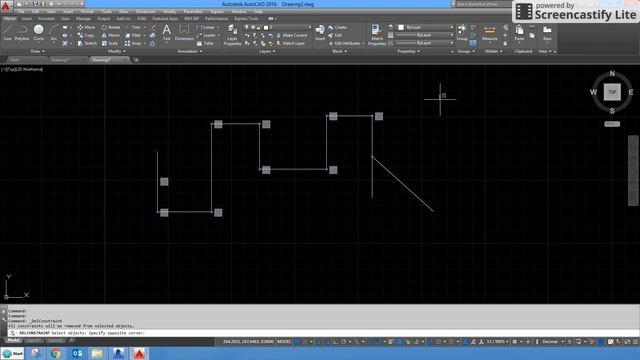Switch to the Insert ribbon tab

click(x=27, y=18)
